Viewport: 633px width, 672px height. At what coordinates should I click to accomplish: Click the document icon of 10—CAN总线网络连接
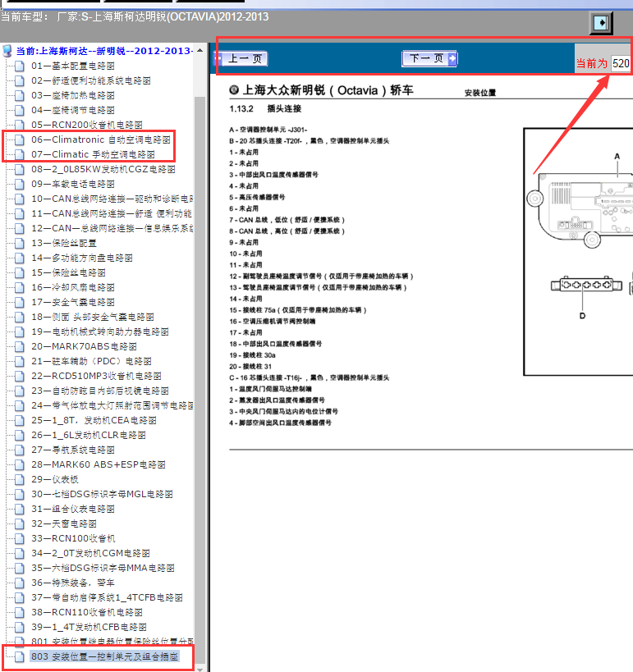click(x=20, y=199)
